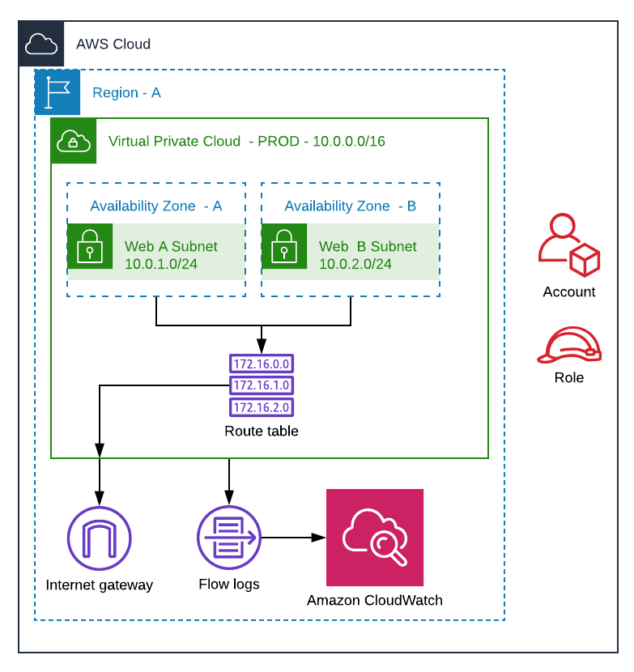This screenshot has height=672, width=634.
Task: Click the Availability Zone - A label
Action: click(x=156, y=206)
